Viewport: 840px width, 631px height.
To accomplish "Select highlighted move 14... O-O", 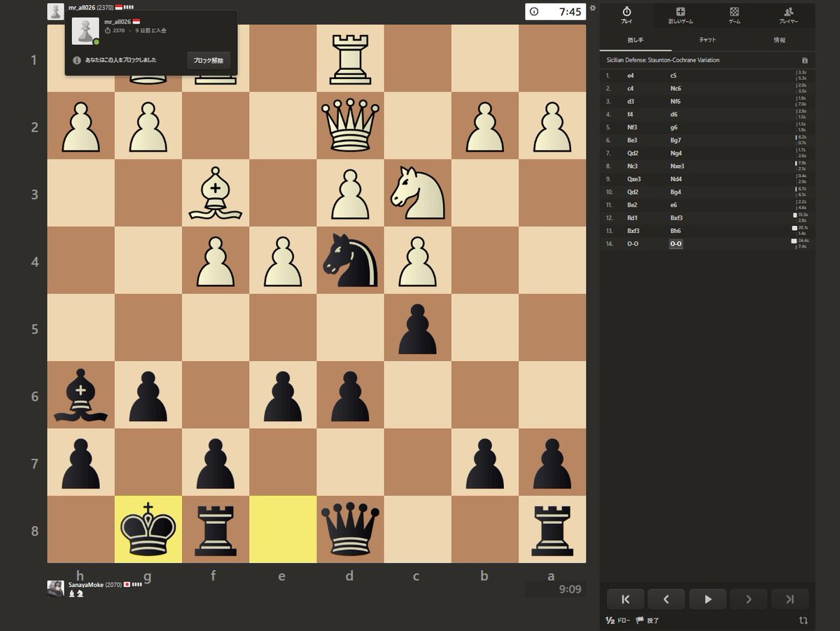I will (676, 243).
